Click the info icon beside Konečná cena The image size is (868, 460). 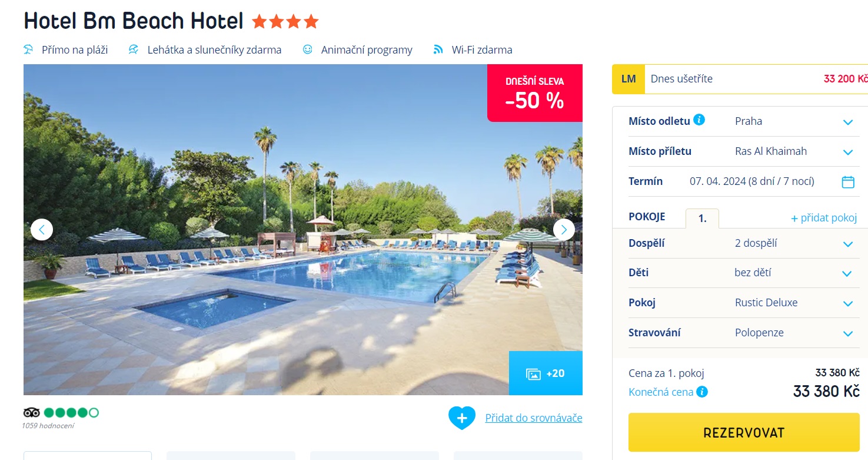(702, 392)
